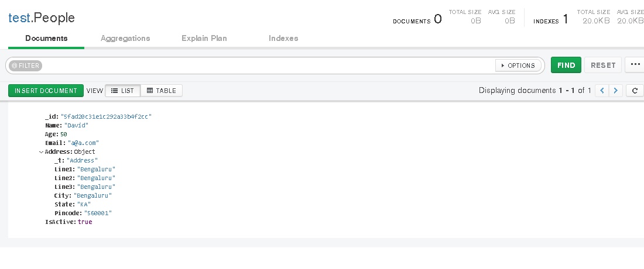
Task: Reset the query filter
Action: click(x=603, y=65)
